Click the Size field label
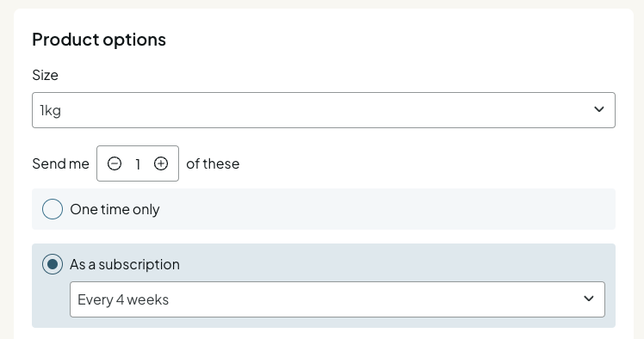644x339 pixels. click(45, 75)
